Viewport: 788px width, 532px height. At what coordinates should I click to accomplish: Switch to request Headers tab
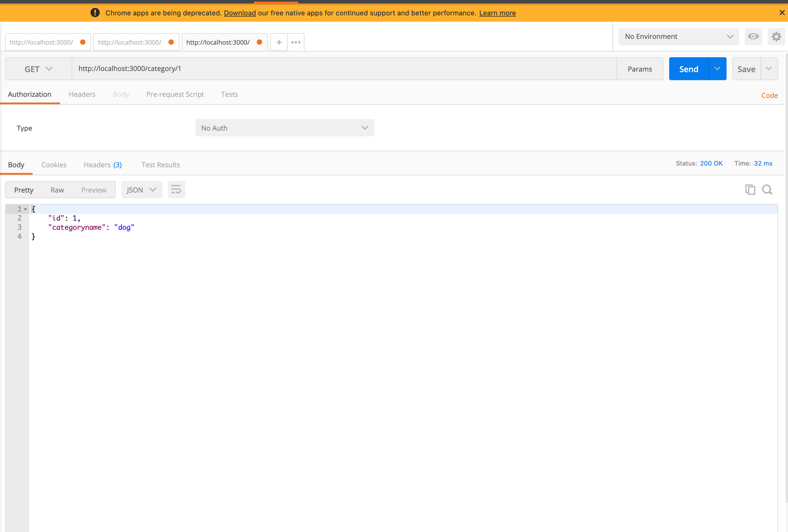click(82, 94)
